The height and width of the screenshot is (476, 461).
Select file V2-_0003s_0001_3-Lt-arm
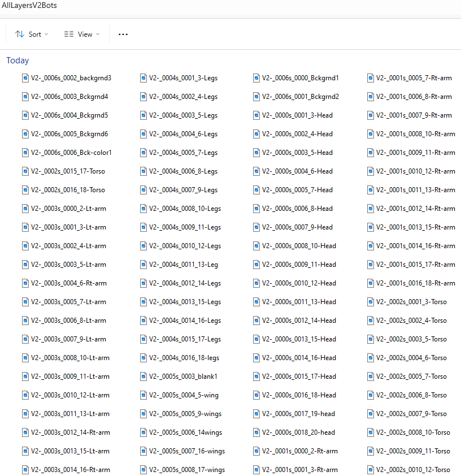pos(64,227)
